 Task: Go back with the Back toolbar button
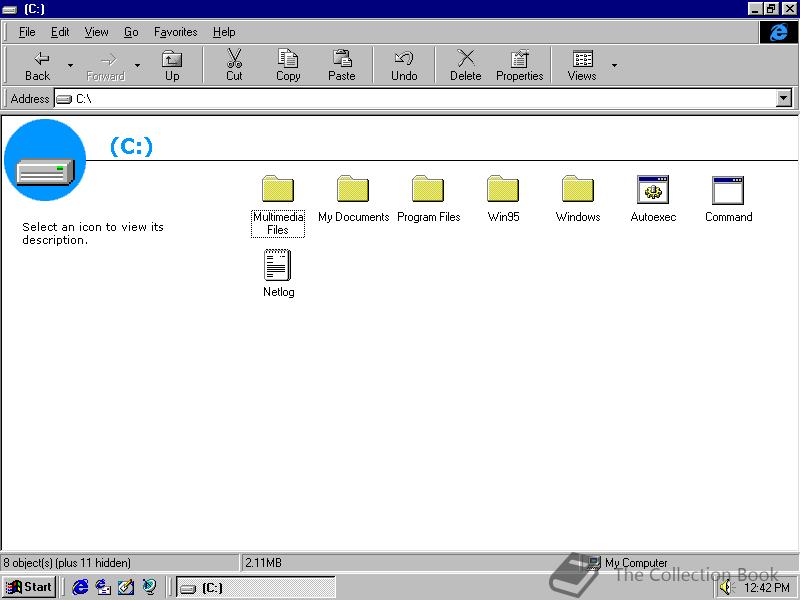pyautogui.click(x=38, y=66)
